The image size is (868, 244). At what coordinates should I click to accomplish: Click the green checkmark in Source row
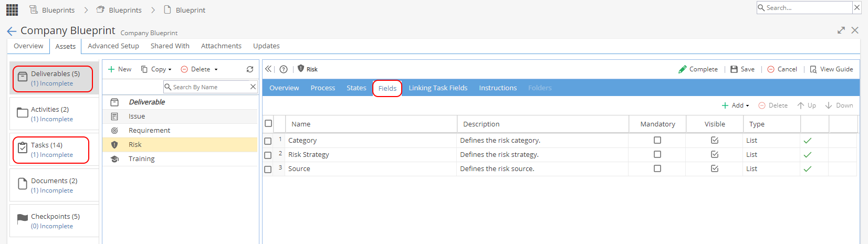(x=808, y=168)
